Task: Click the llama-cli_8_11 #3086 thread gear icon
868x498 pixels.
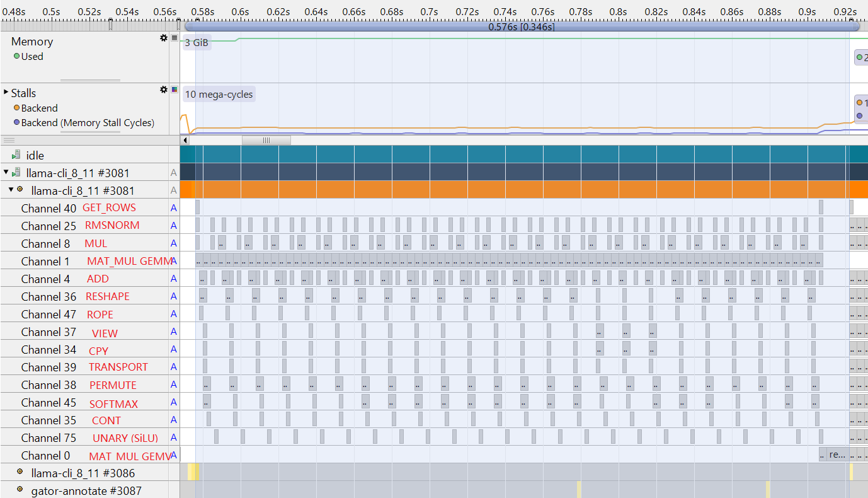Action: click(20, 472)
